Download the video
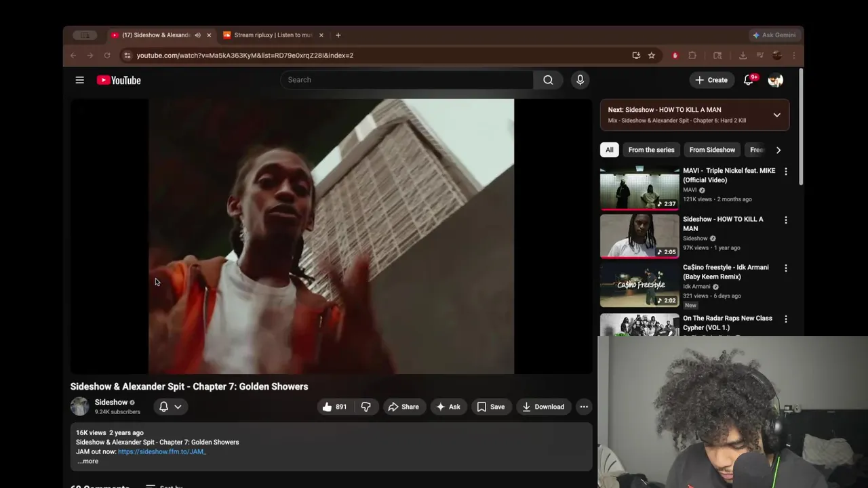The width and height of the screenshot is (868, 488). (543, 407)
